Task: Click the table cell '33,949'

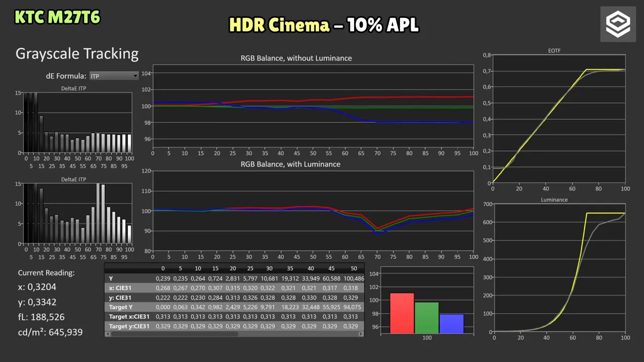Action: pos(311,279)
